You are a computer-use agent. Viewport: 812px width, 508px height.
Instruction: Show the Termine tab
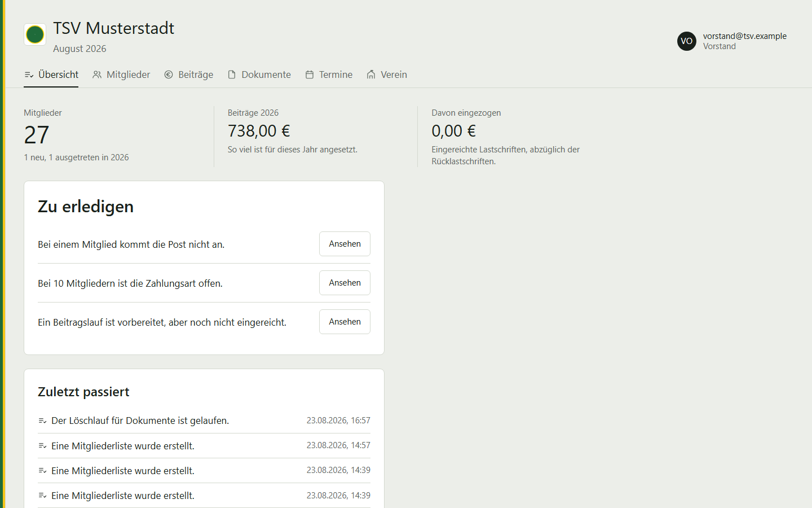pos(329,75)
